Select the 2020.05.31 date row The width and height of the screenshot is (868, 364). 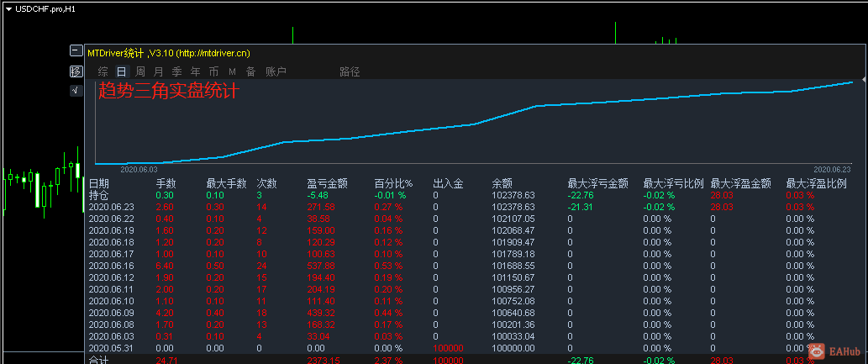[112, 348]
